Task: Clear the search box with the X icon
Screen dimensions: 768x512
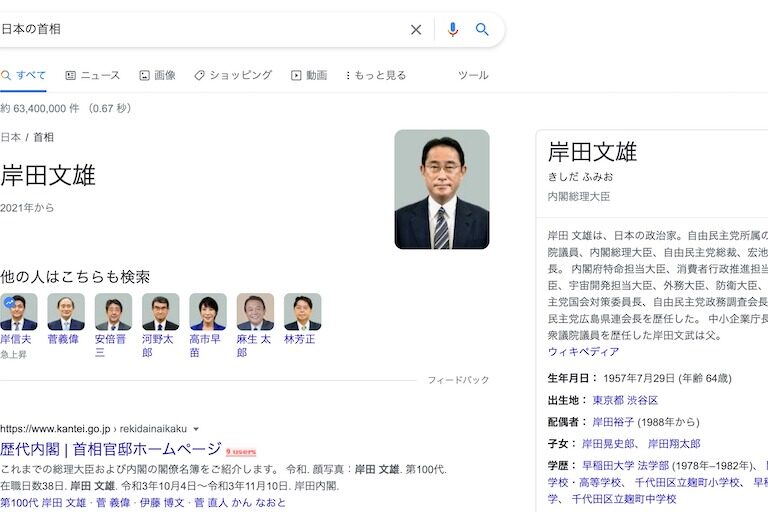Action: pyautogui.click(x=416, y=30)
